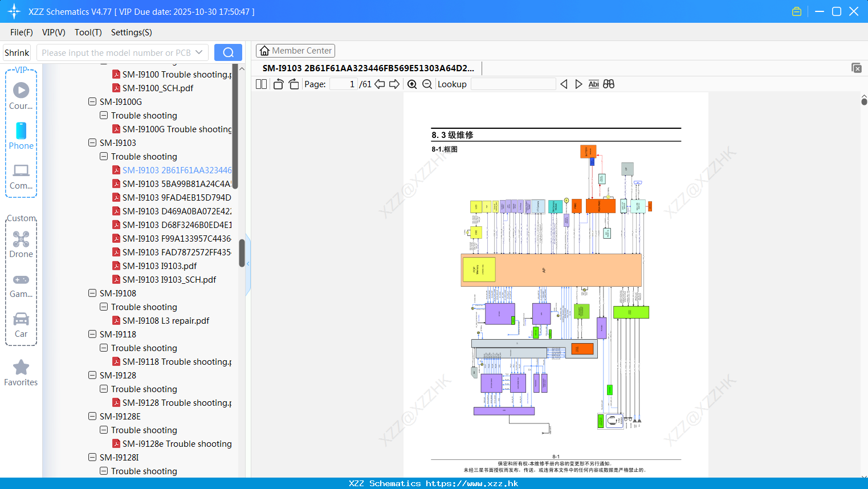Find next lookup result triangle
The width and height of the screenshot is (868, 489).
578,84
